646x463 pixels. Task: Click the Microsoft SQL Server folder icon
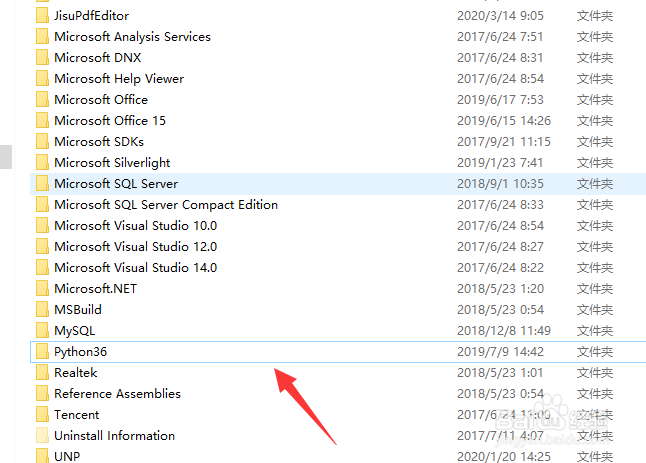[42, 184]
